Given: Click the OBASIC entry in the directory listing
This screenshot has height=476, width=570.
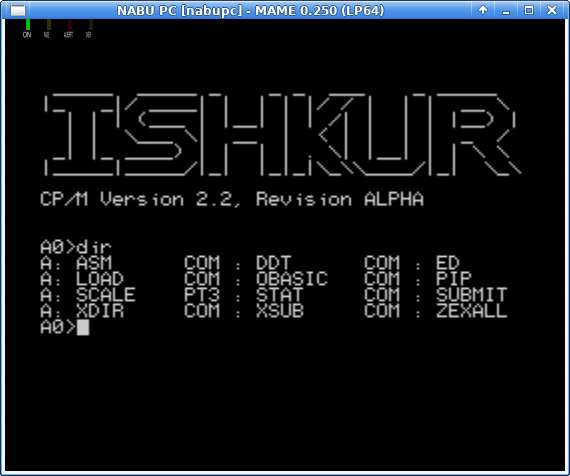Looking at the screenshot, I should click(x=292, y=279).
